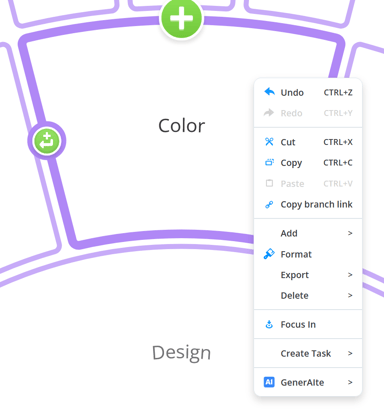This screenshot has height=410, width=384.
Task: Click the scissors Cut icon
Action: (x=269, y=142)
